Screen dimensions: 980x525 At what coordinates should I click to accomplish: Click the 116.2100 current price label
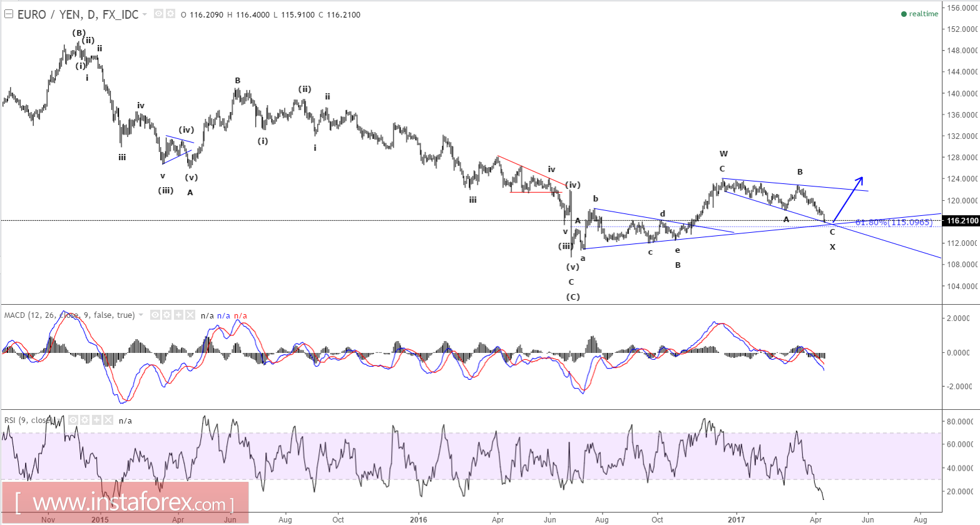pyautogui.click(x=961, y=221)
